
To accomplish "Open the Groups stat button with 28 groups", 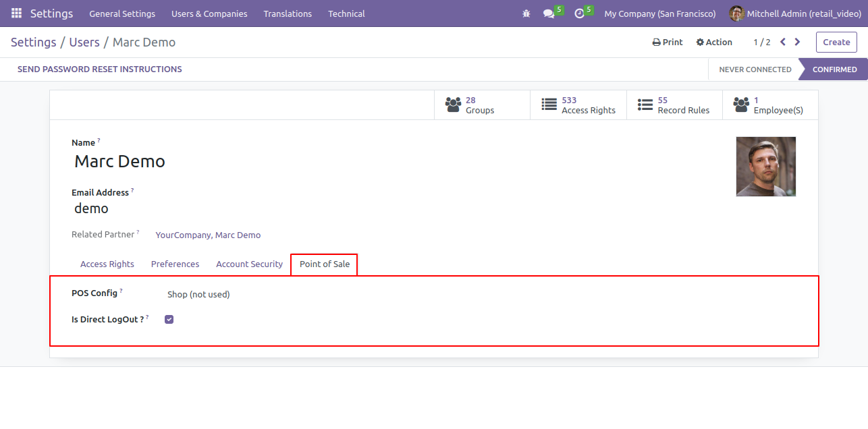I will point(482,105).
